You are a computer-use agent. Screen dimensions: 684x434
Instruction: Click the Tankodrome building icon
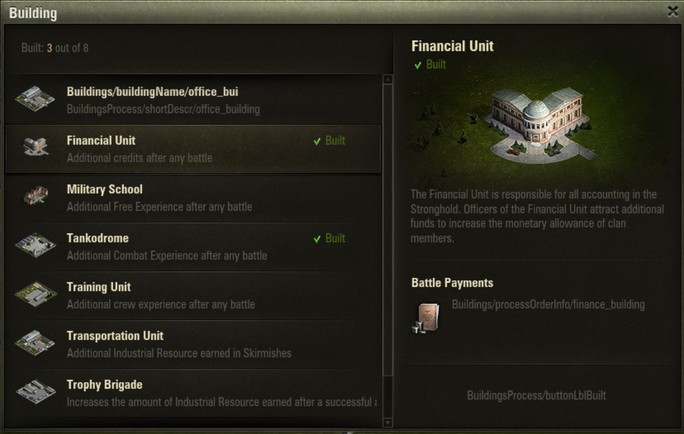pos(36,246)
